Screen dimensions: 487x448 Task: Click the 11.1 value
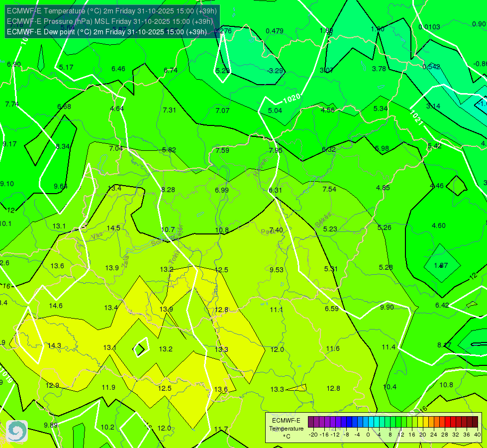click(277, 310)
